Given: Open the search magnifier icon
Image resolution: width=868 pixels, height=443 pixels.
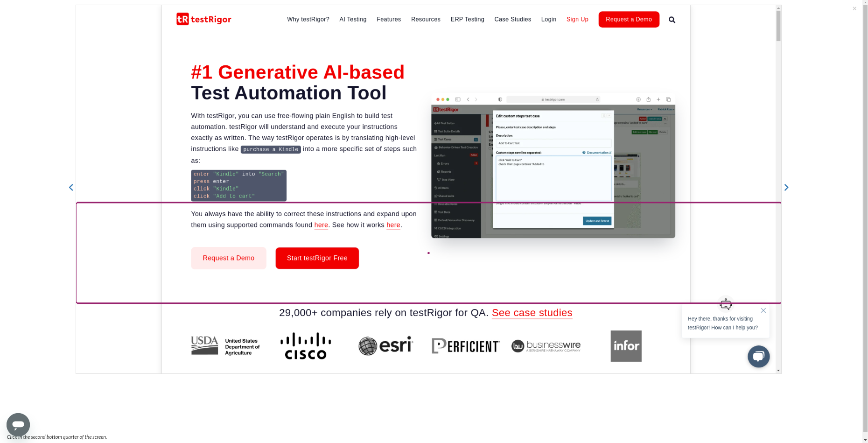Looking at the screenshot, I should [672, 20].
